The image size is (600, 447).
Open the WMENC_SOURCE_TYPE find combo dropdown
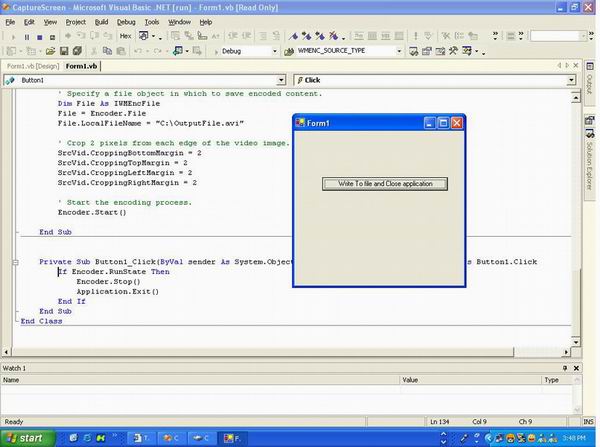(399, 51)
